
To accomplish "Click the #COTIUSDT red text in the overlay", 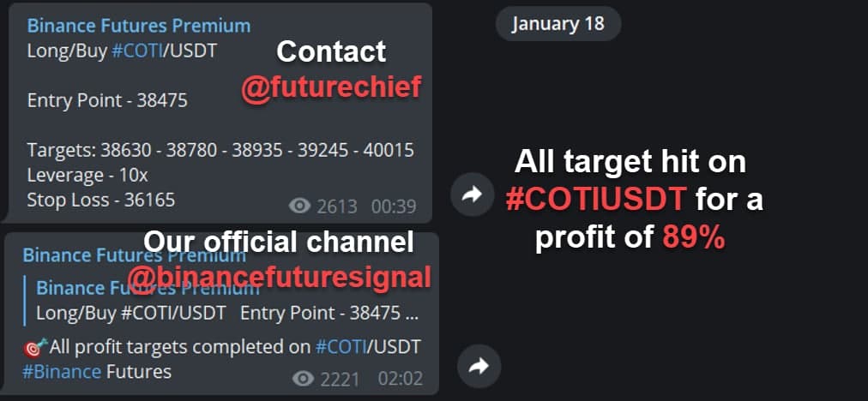I will click(596, 200).
